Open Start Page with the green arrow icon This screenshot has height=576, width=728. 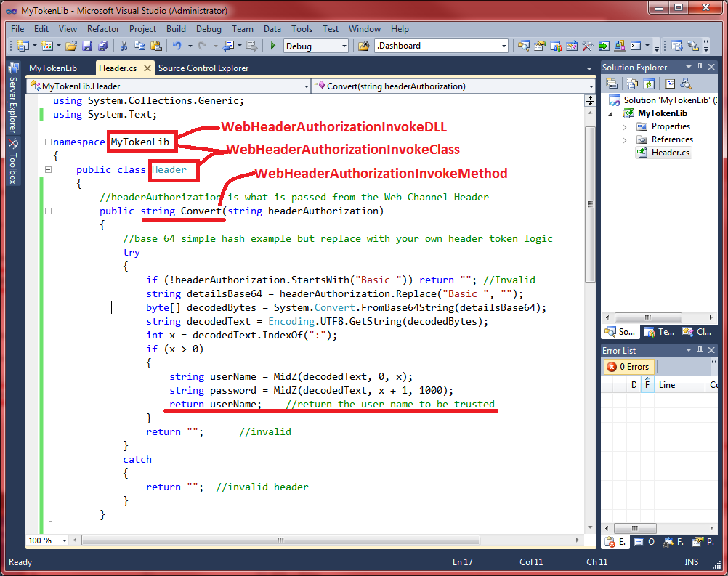[604, 46]
